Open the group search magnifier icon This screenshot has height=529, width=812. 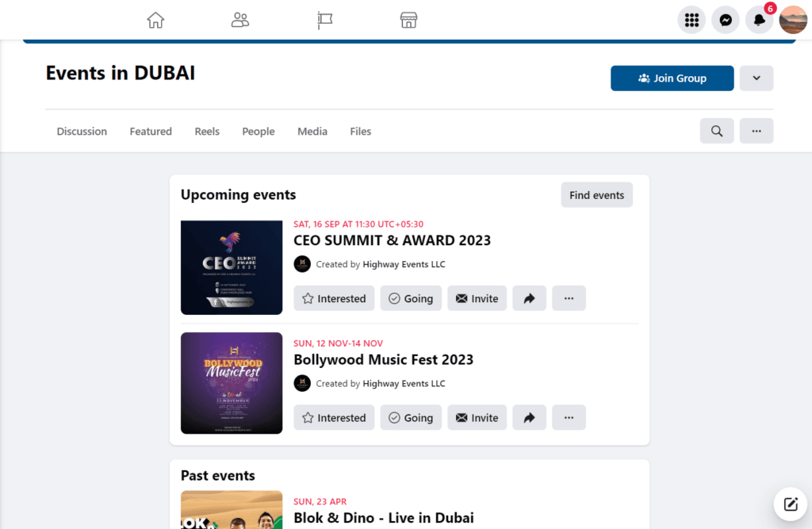pyautogui.click(x=716, y=130)
